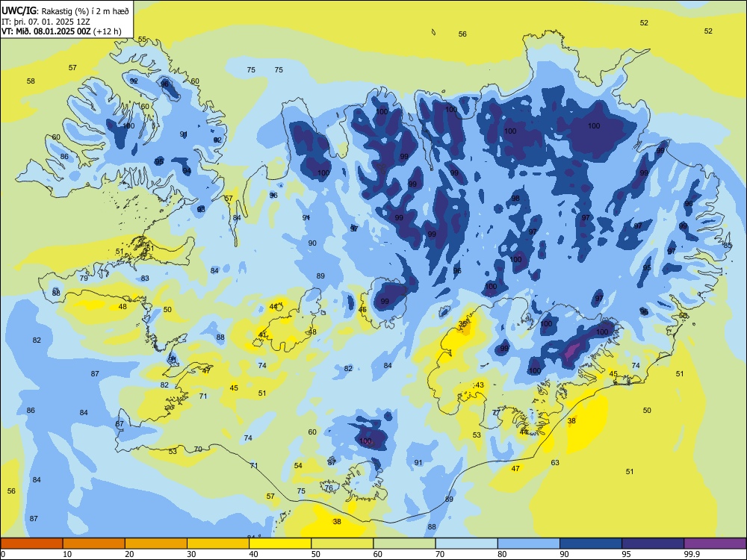Screen dimensions: 747x560
Task: Click the map value '98' in northern Iceland
Action: [515, 198]
